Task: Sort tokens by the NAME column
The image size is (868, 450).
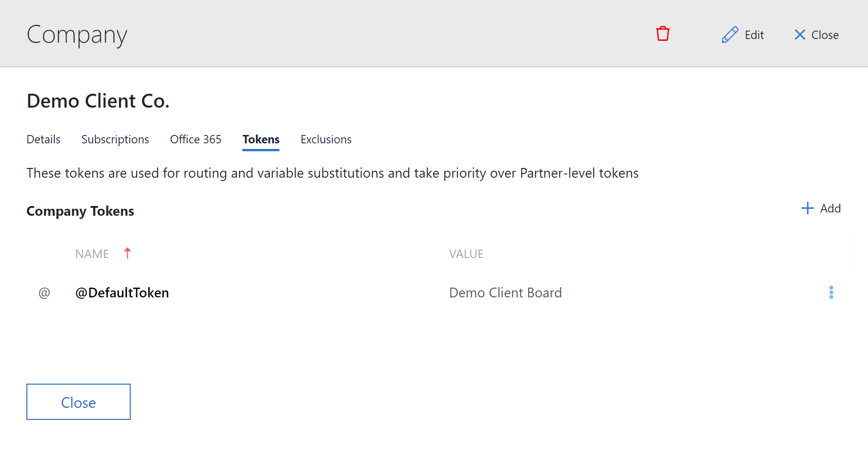Action: click(x=92, y=254)
